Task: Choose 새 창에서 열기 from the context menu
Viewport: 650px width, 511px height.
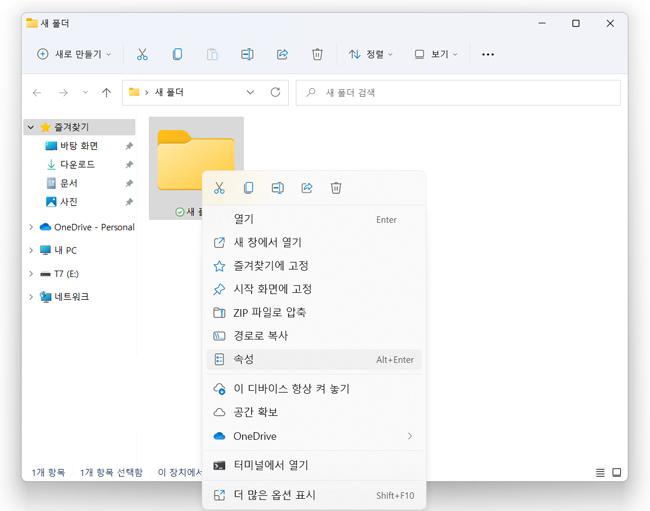Action: click(x=314, y=242)
